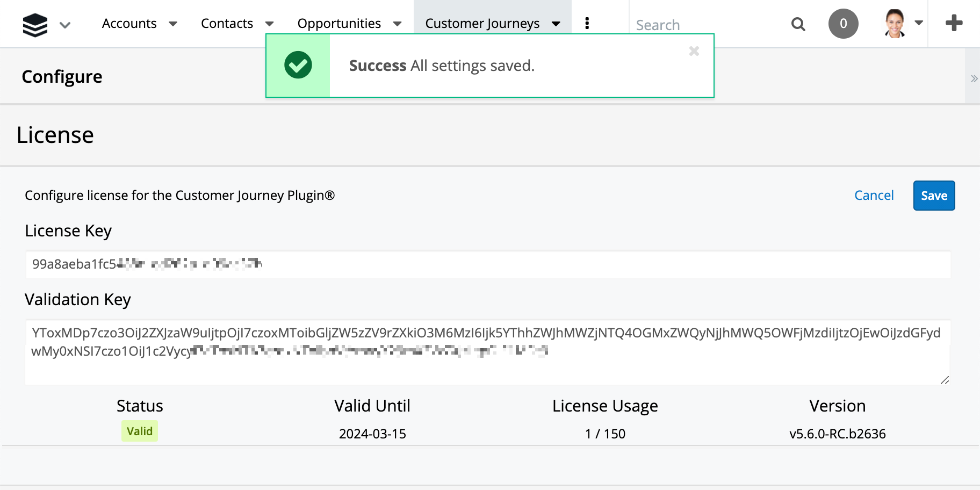Image resolution: width=980 pixels, height=490 pixels.
Task: Open the Opportunities module tab
Action: (x=339, y=24)
